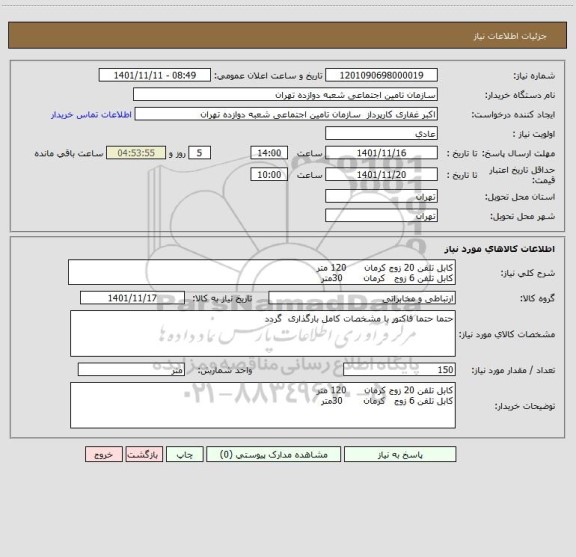Click the توضیحات خریدار text area
Viewport: 576px width, 557px height.
tap(263, 405)
